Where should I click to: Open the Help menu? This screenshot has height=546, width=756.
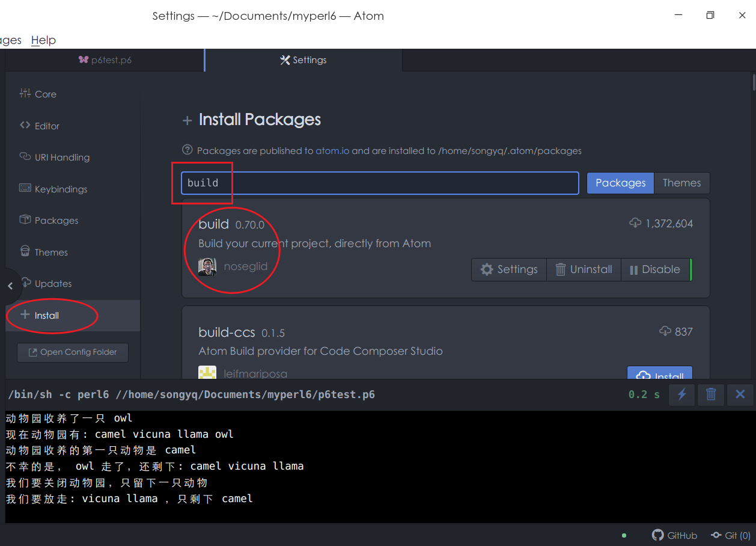(43, 40)
